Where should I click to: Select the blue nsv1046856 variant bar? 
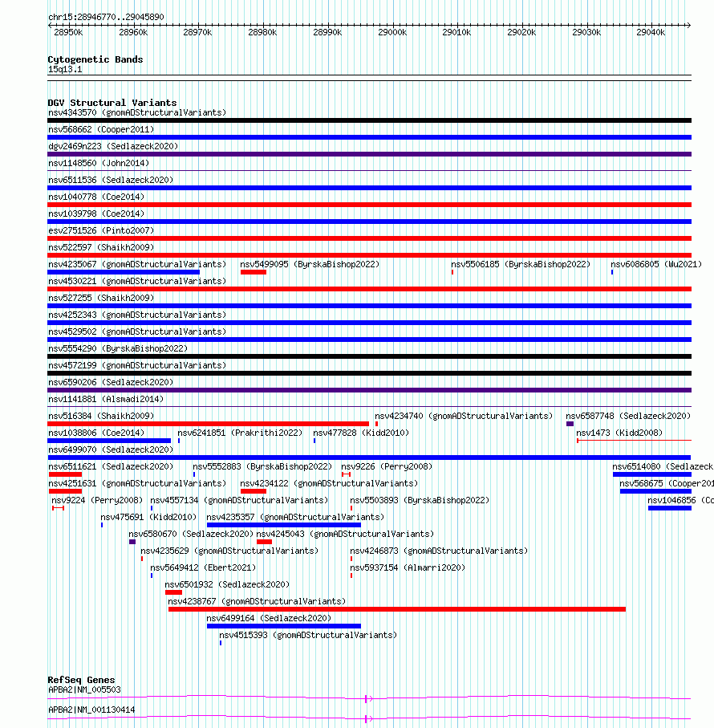click(x=670, y=508)
